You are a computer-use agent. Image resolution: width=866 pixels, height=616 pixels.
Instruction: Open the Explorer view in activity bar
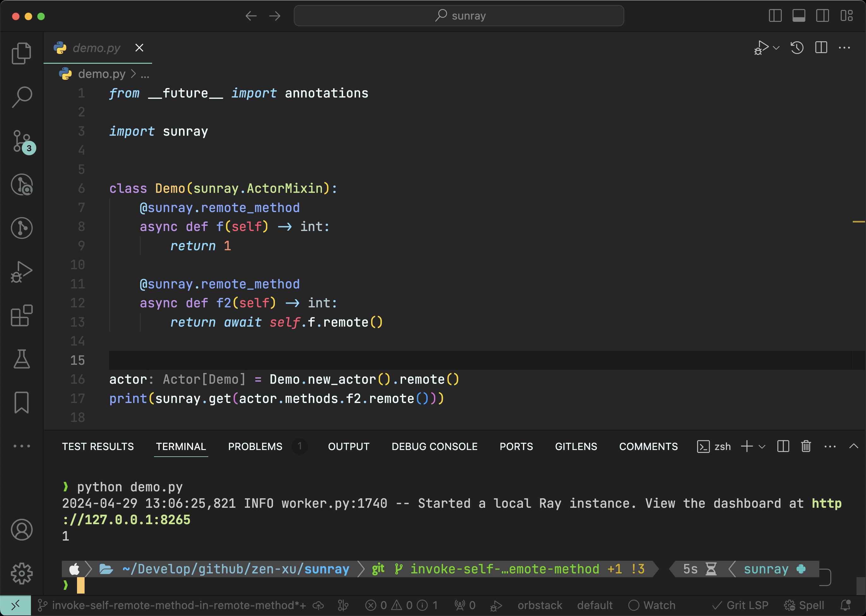[x=21, y=53]
